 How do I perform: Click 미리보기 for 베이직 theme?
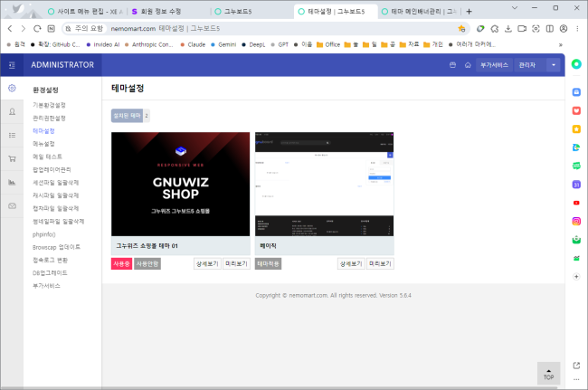380,263
